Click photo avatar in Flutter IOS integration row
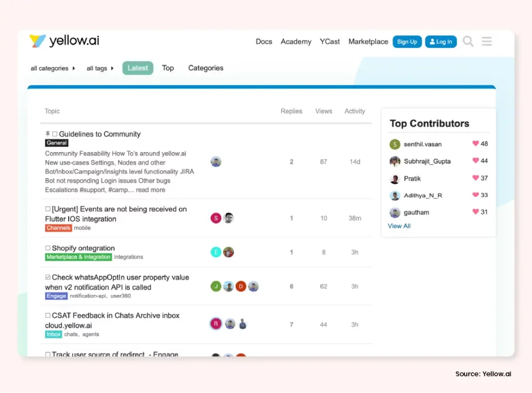The height and width of the screenshot is (393, 532). click(x=229, y=218)
